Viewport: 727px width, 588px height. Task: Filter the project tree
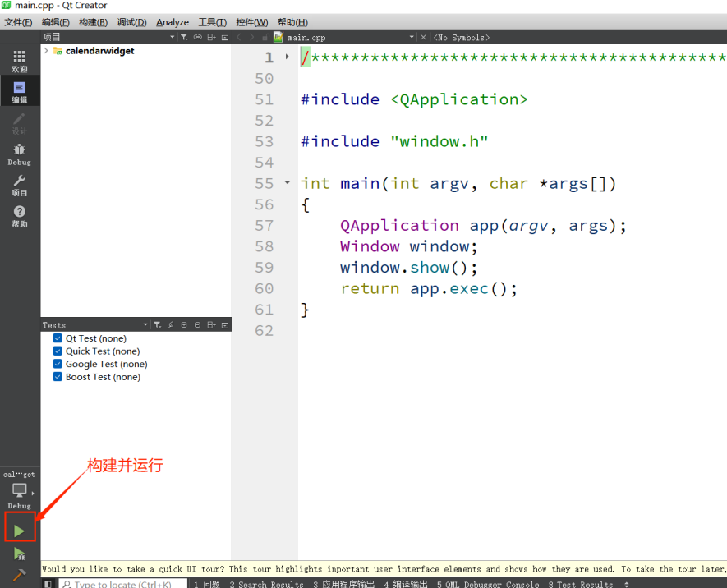[x=184, y=37]
